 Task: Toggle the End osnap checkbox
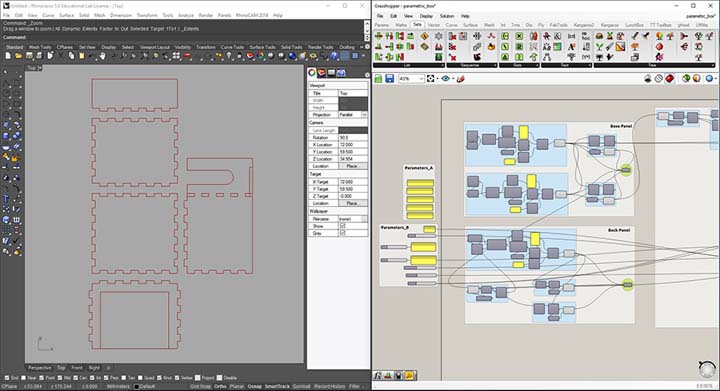pos(7,378)
